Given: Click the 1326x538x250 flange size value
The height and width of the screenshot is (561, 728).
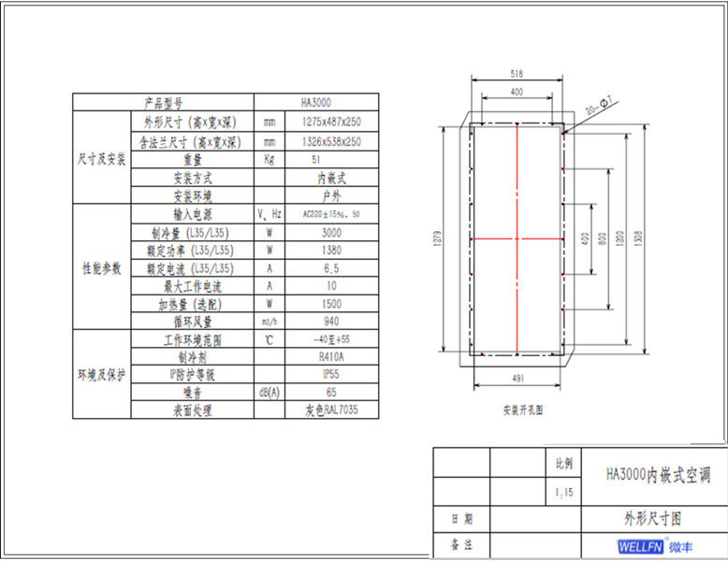Looking at the screenshot, I should pyautogui.click(x=331, y=141).
